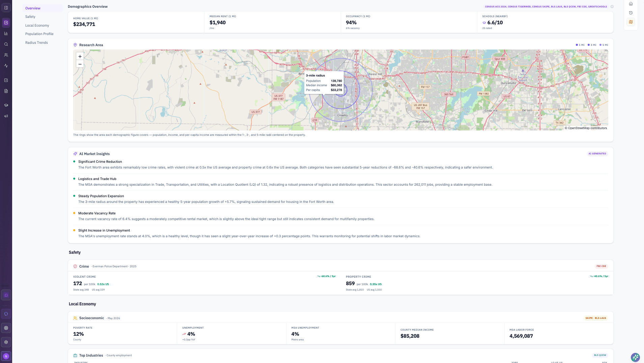Image resolution: width=644 pixels, height=363 pixels.
Task: Go to the Local Economy section
Action: click(37, 25)
